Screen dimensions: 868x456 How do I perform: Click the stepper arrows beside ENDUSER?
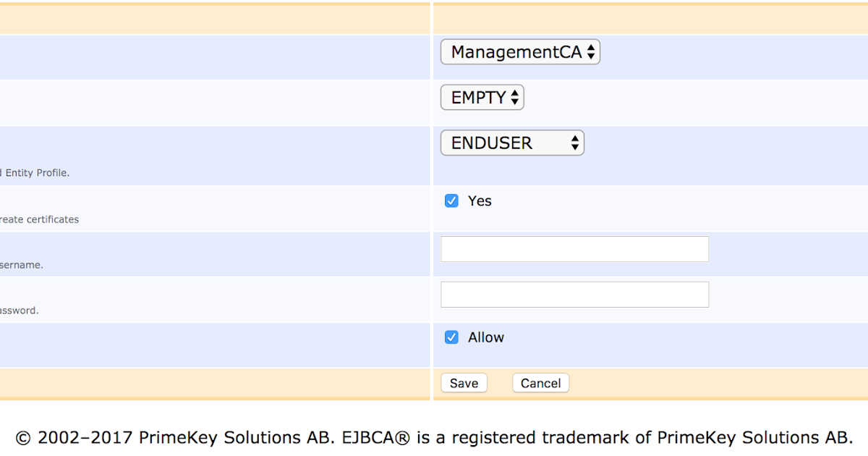click(576, 143)
